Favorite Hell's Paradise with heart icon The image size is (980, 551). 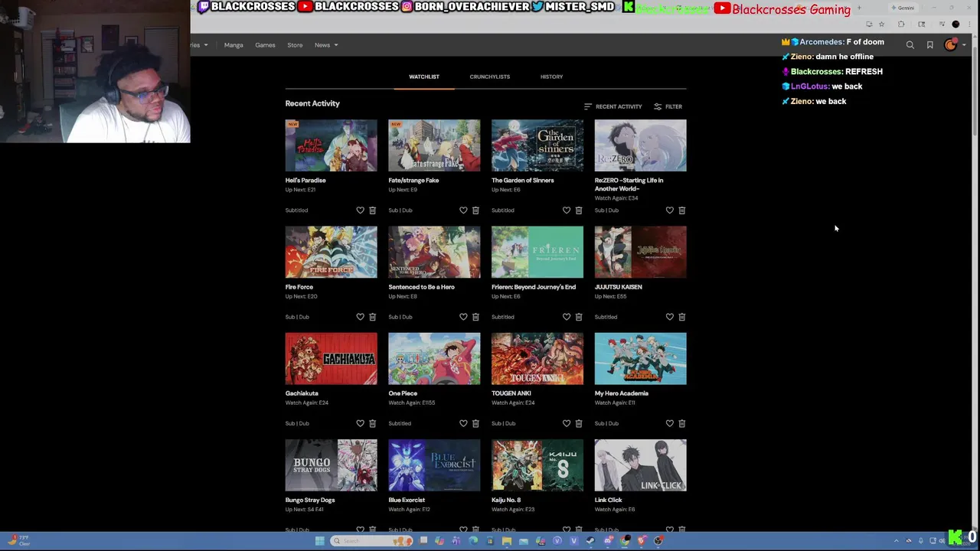pyautogui.click(x=360, y=210)
